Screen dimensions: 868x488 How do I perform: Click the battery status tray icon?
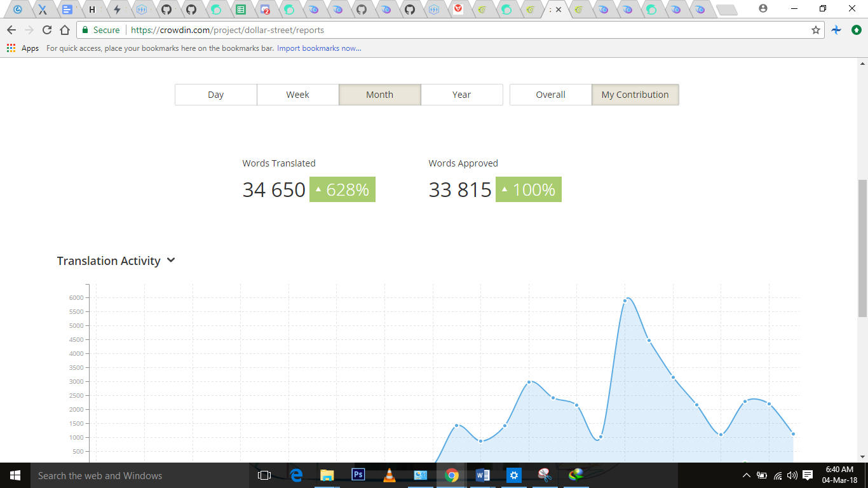[x=762, y=475]
